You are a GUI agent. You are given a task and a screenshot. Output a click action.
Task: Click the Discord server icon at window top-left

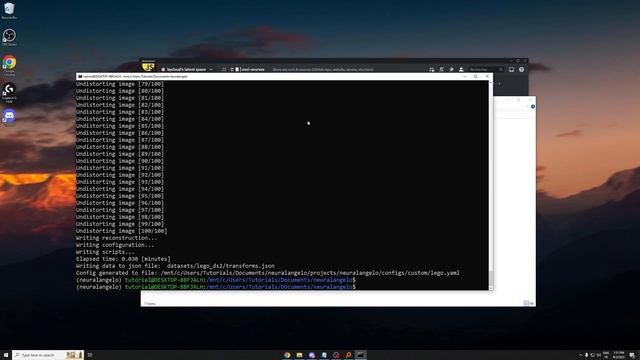pyautogui.click(x=148, y=67)
